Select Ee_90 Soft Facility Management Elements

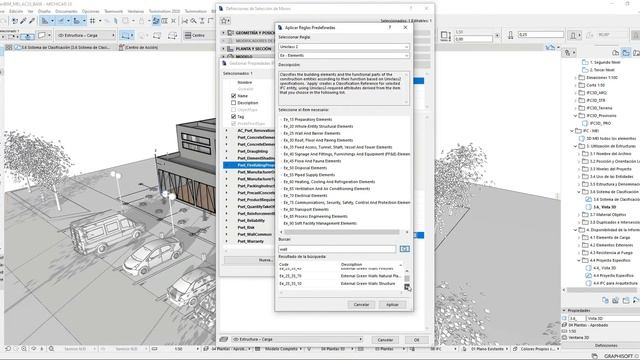(320, 223)
